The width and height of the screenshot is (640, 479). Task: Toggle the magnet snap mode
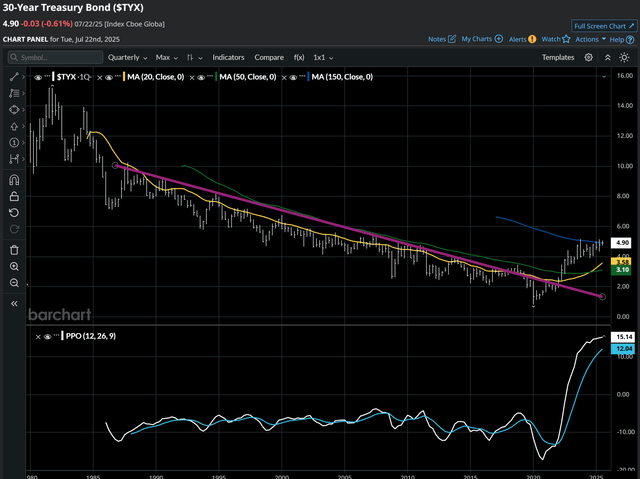[x=14, y=180]
